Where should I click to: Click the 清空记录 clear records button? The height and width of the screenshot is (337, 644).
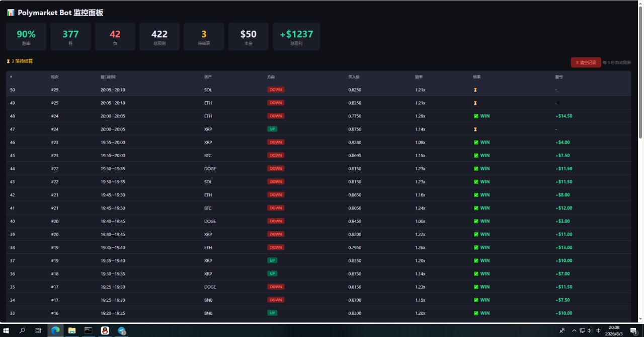click(586, 62)
